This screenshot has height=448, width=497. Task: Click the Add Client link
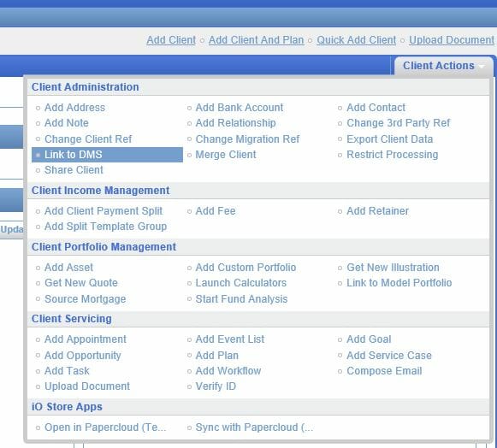(171, 40)
